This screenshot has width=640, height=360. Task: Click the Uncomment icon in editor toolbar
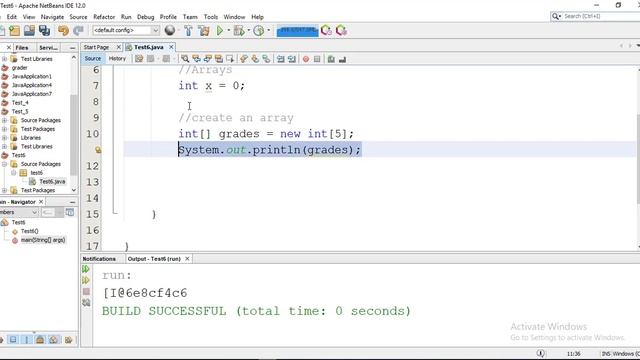point(342,59)
